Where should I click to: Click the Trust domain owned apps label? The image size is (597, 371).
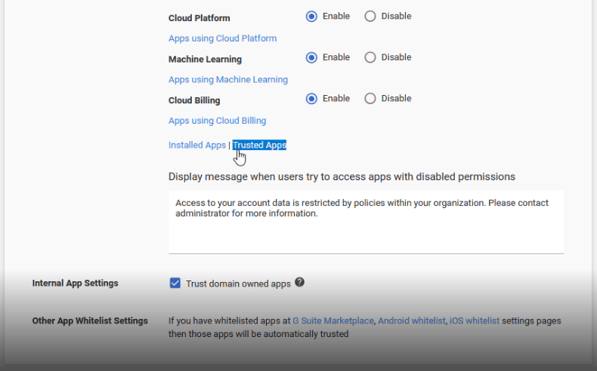238,284
